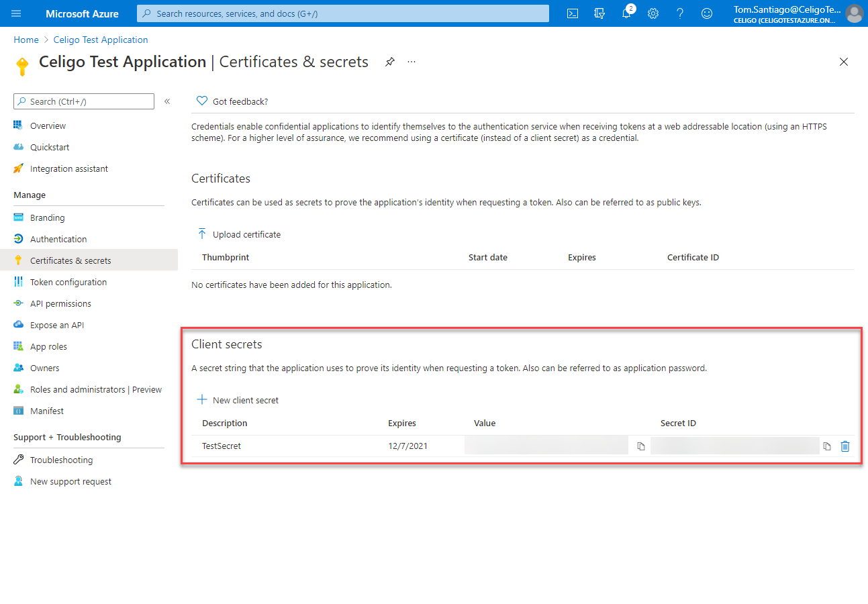Open Authentication in the Manage menu

(x=58, y=239)
